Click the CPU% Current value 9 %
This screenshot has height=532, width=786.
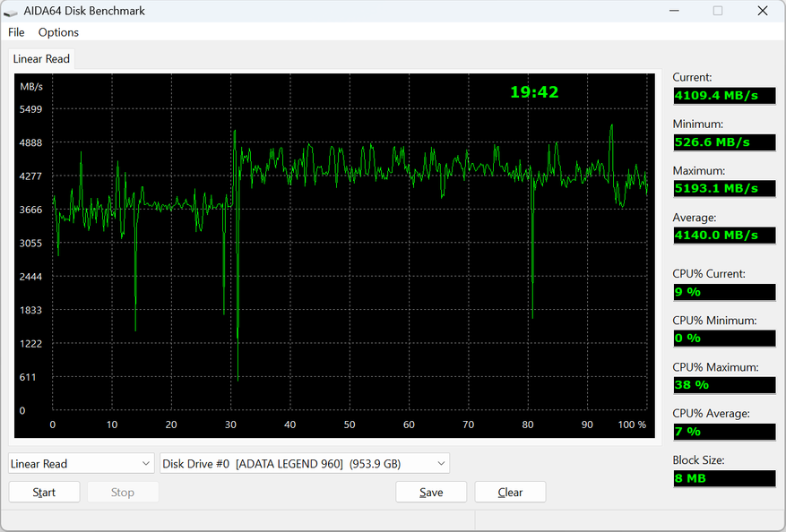724,292
